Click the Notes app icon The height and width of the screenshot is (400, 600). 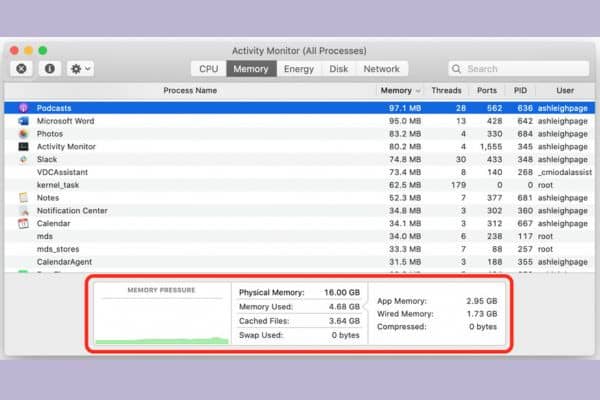click(23, 198)
